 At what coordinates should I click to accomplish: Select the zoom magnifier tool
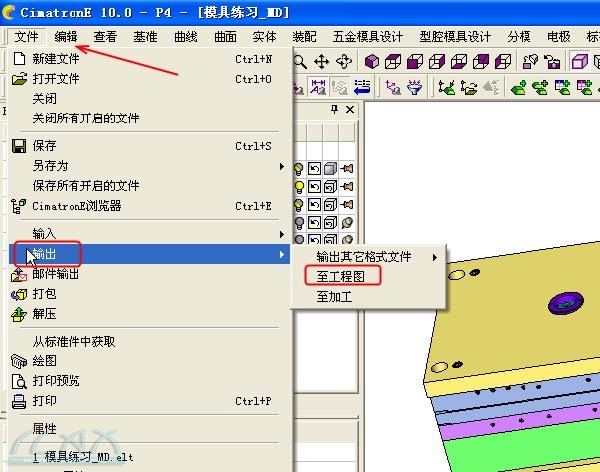[300, 61]
